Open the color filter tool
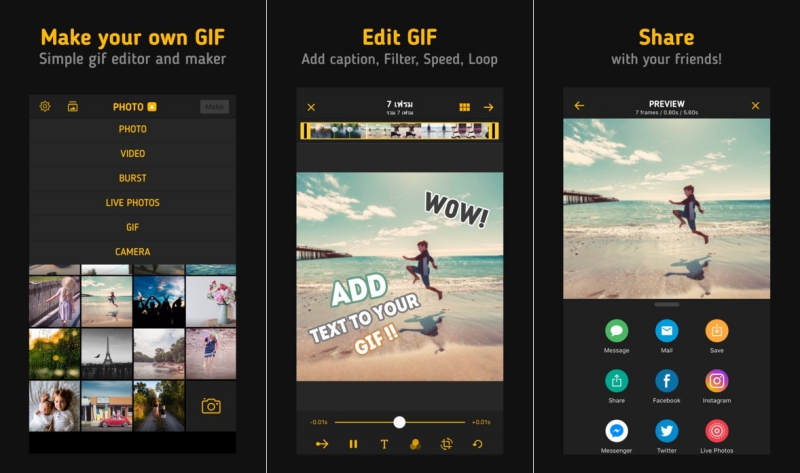 point(415,444)
